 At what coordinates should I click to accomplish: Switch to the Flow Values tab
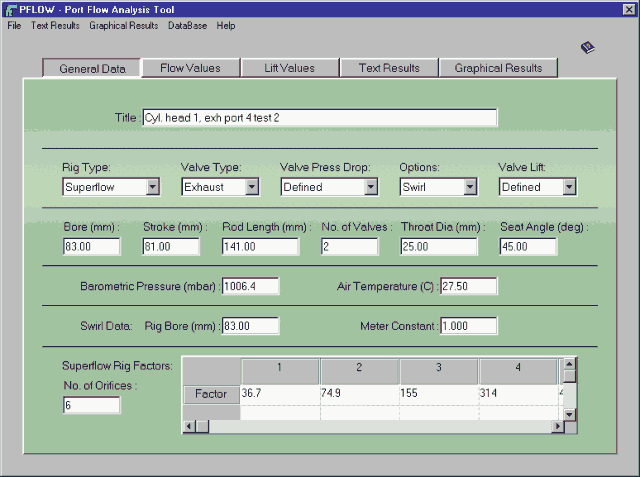tap(190, 68)
